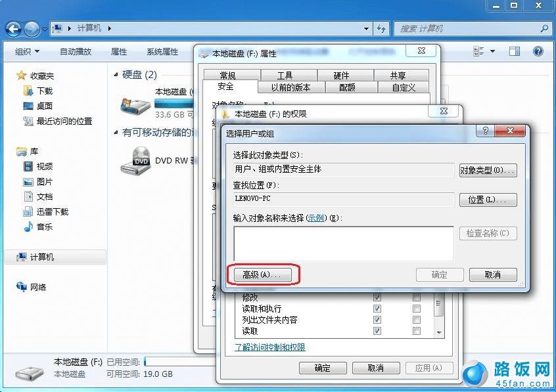
Task: Toggle the deny checkbox for 修改
Action: 417,297
